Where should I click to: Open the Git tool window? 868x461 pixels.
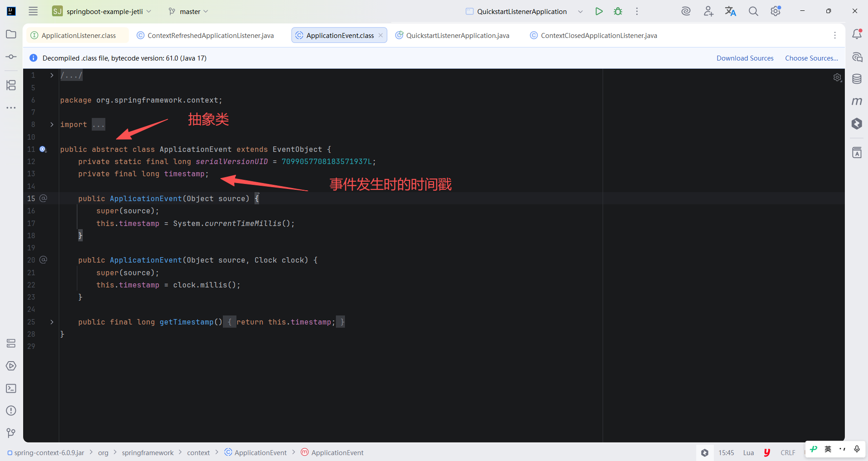pyautogui.click(x=11, y=433)
